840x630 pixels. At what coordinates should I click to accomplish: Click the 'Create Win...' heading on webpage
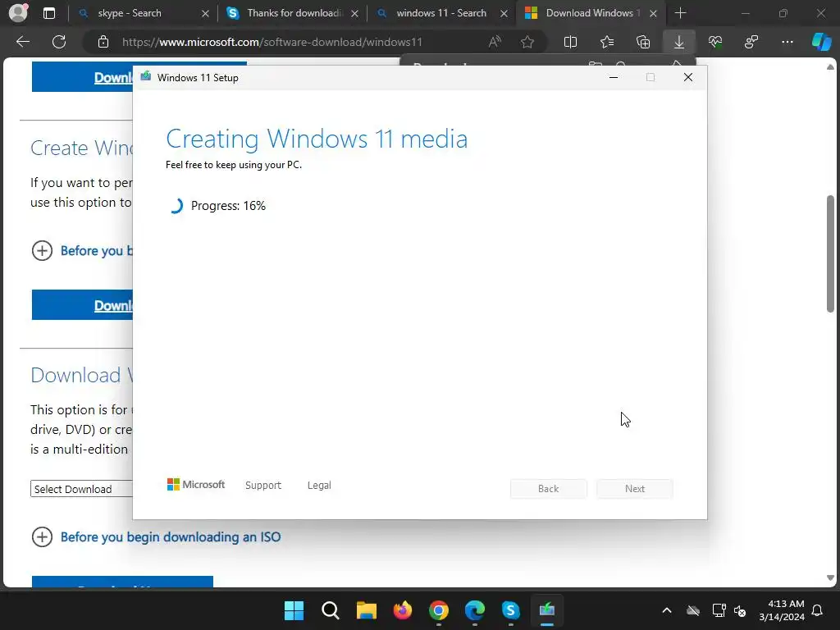(x=81, y=148)
